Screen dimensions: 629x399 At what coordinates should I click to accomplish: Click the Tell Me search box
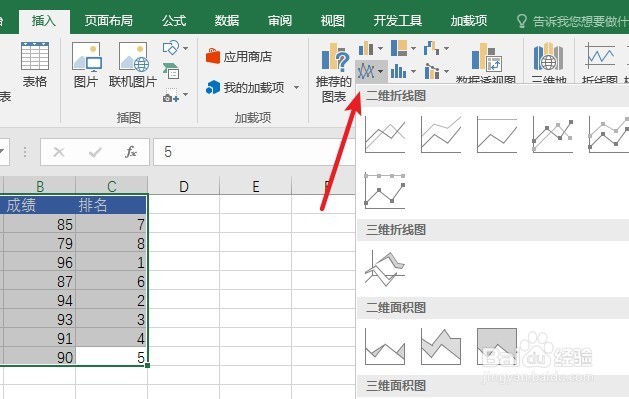tap(572, 21)
